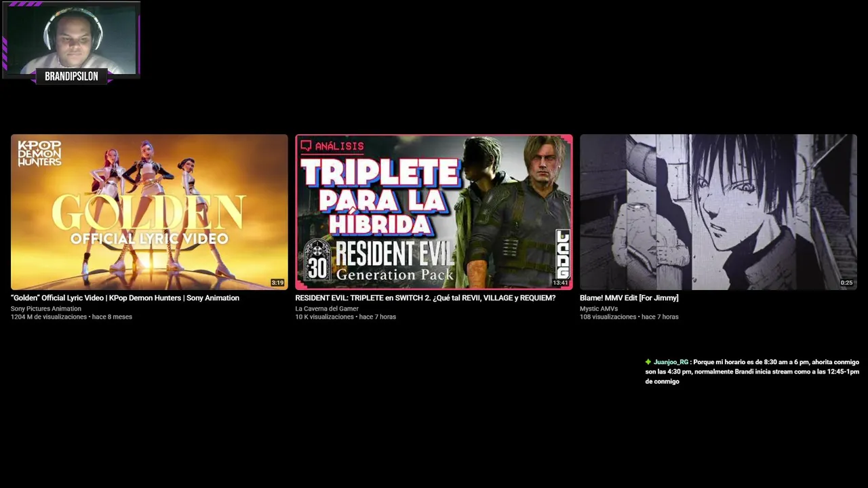The image size is (868, 488).
Task: Open the Blame! MMV Edit thumbnail
Action: [718, 212]
